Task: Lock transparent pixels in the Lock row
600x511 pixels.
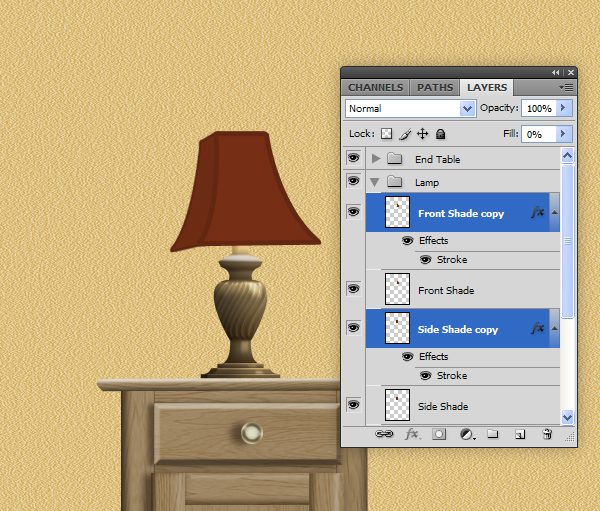Action: (387, 134)
